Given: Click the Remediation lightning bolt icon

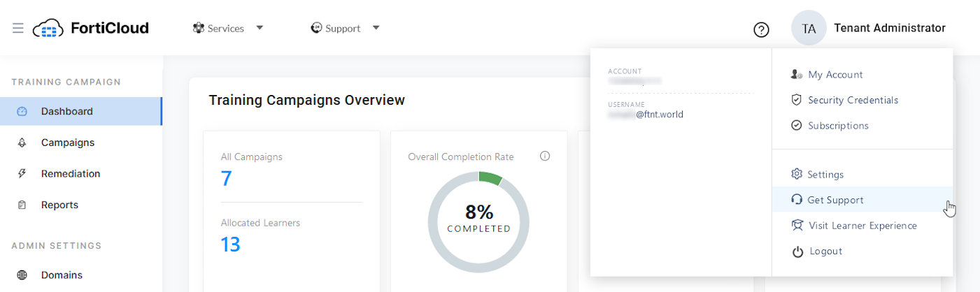Looking at the screenshot, I should click(22, 174).
